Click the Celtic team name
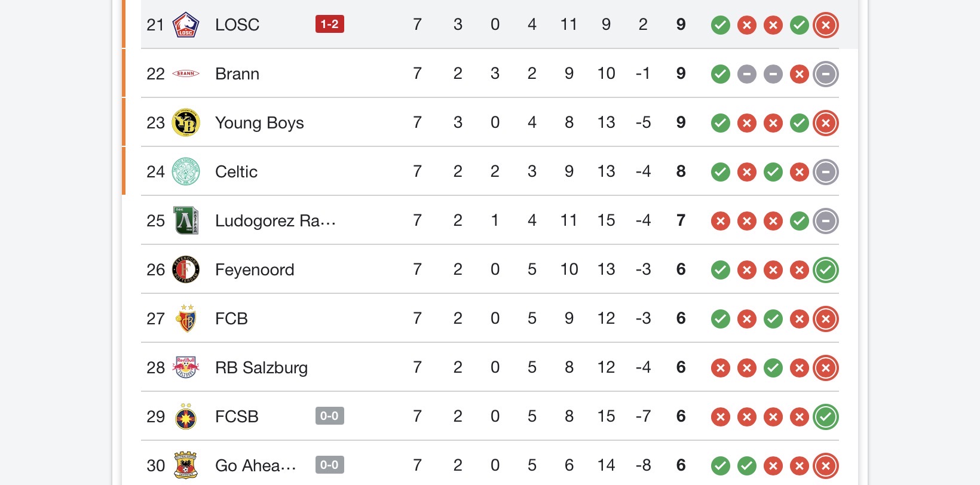Viewport: 980px width, 485px height. [236, 172]
